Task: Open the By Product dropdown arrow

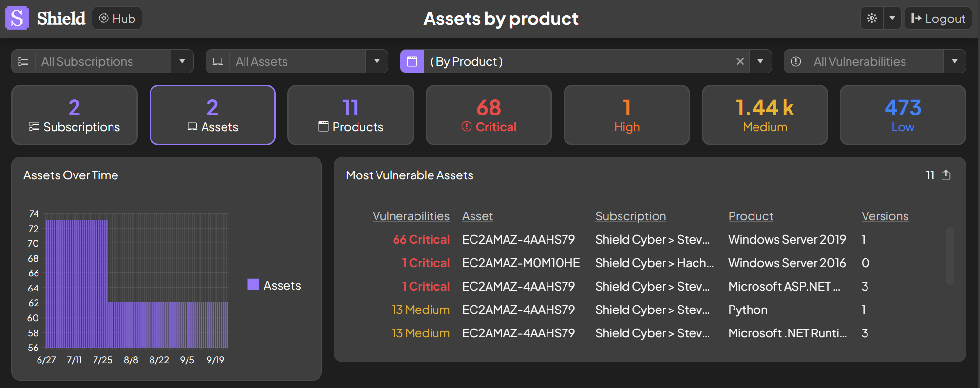Action: tap(760, 61)
